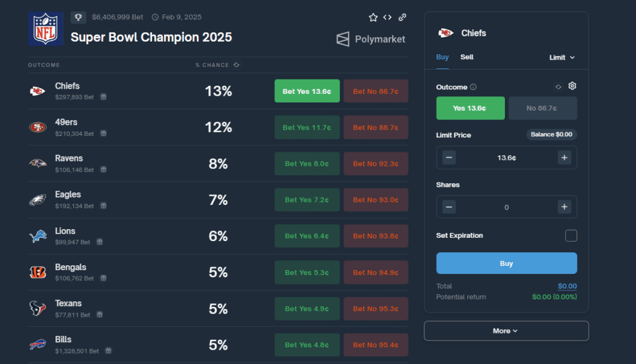636x364 pixels.
Task: Switch to the Sell tab
Action: 466,57
